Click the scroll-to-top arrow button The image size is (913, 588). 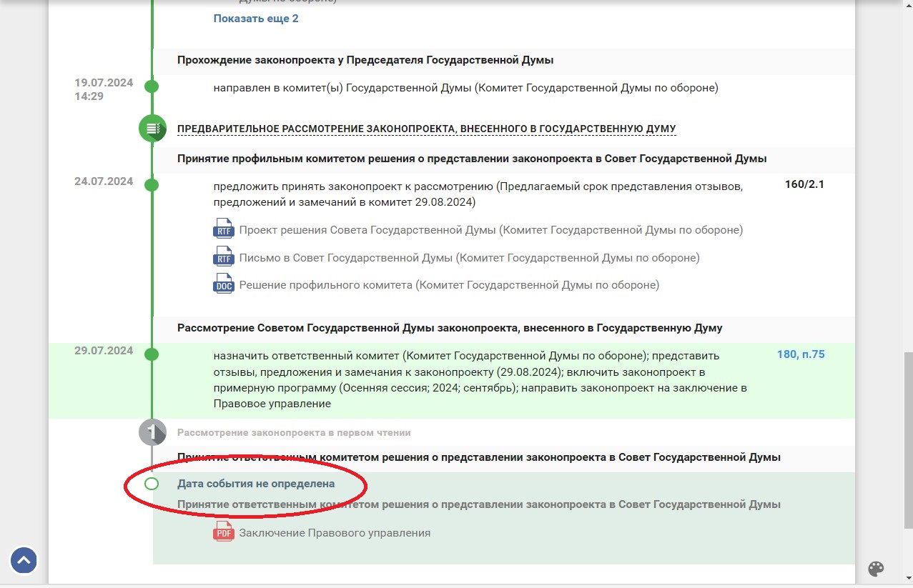[x=24, y=561]
